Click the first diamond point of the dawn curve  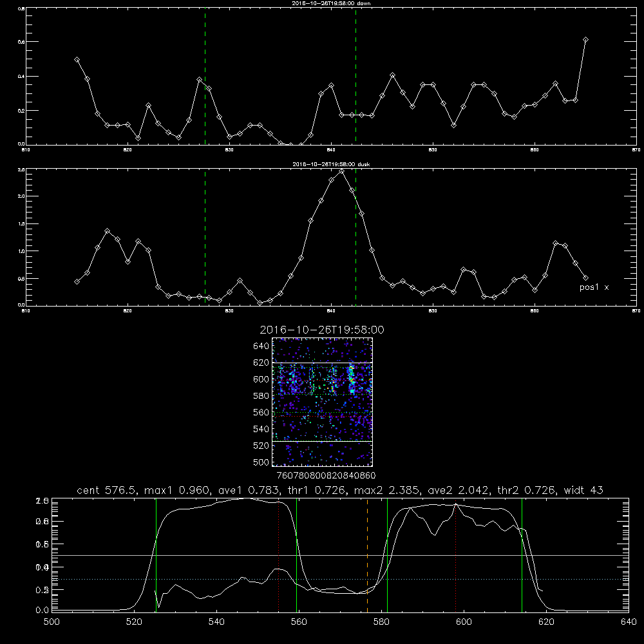point(77,59)
